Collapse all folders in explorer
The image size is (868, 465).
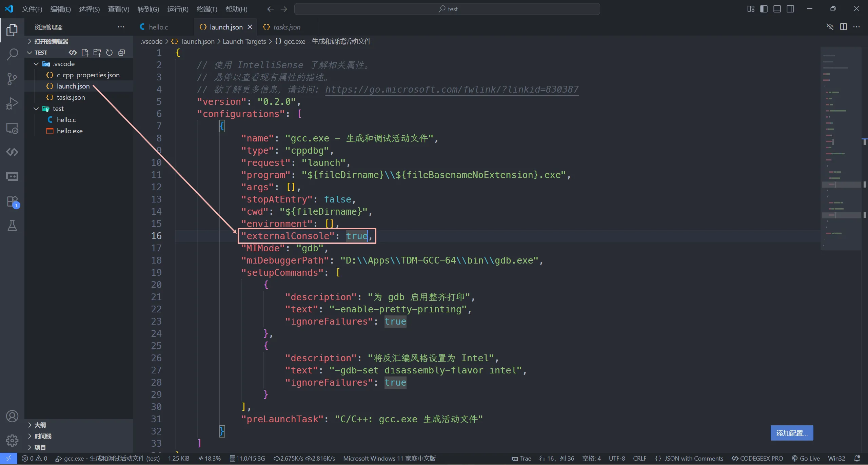pyautogui.click(x=121, y=53)
